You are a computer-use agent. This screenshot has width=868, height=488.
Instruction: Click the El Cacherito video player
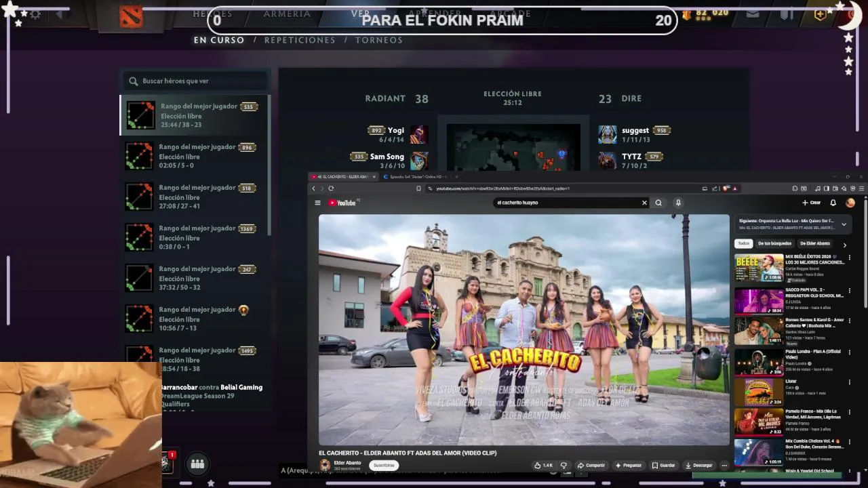coord(524,329)
